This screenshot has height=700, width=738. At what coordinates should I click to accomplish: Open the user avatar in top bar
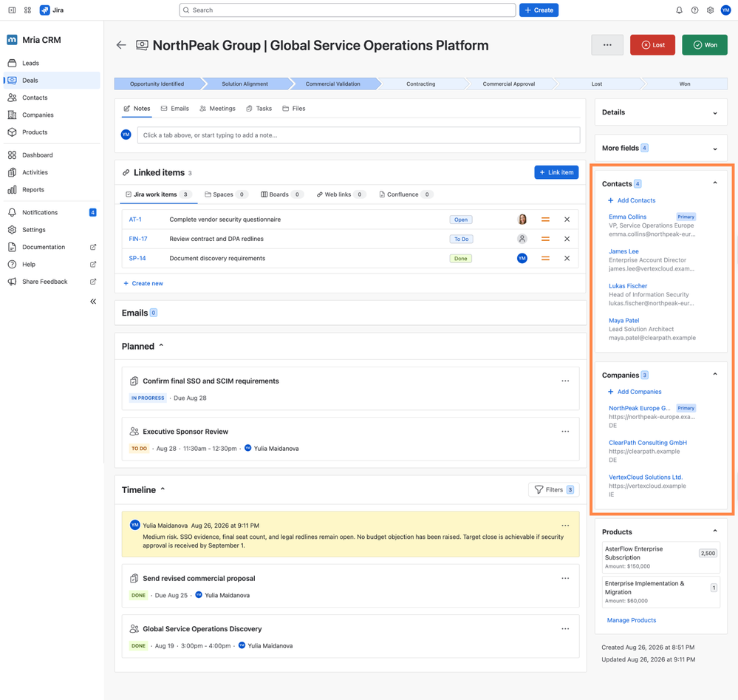725,10
